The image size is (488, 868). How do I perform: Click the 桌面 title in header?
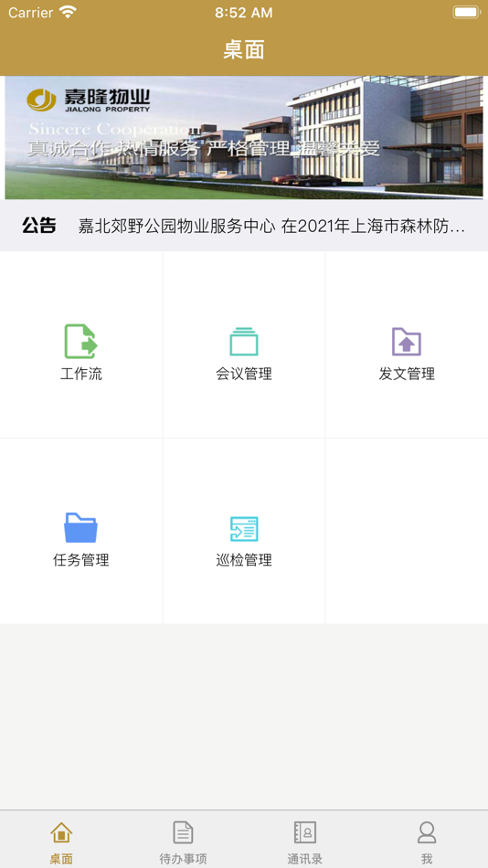tap(244, 50)
